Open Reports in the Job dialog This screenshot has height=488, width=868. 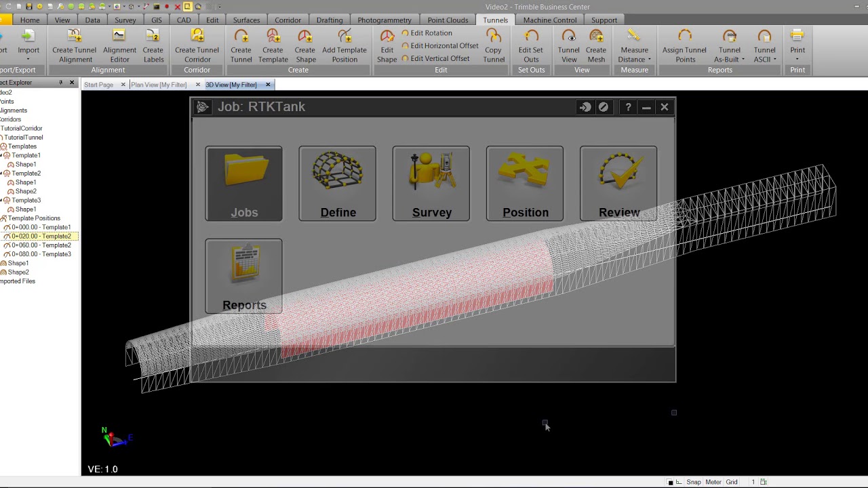tap(243, 276)
